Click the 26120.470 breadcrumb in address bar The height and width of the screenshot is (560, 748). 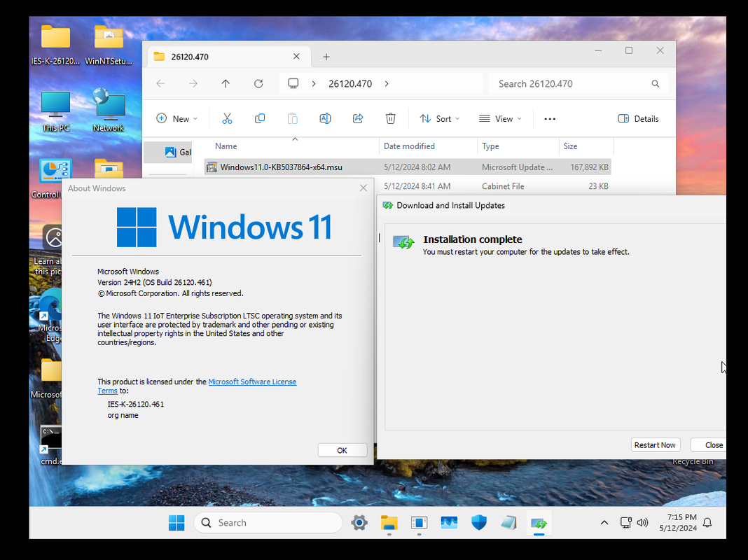pos(350,84)
